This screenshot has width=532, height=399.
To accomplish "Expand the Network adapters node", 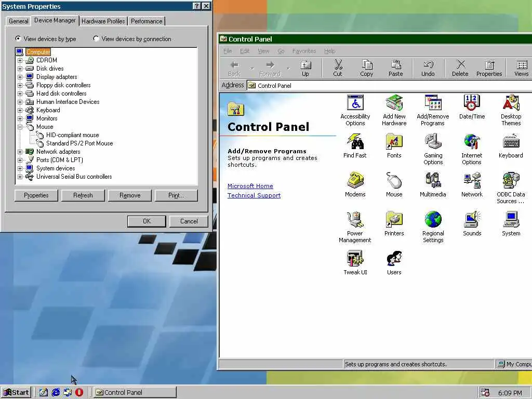I will (20, 152).
